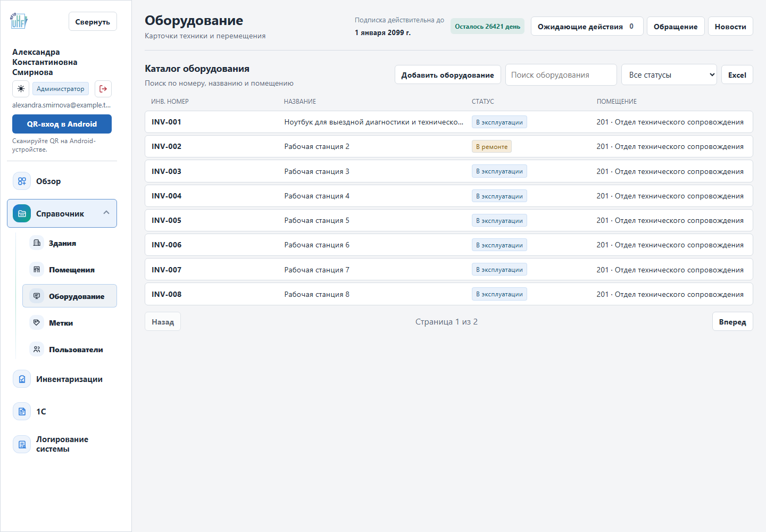Click the В ремонте status badge
Viewport: 766px width, 532px height.
click(492, 147)
